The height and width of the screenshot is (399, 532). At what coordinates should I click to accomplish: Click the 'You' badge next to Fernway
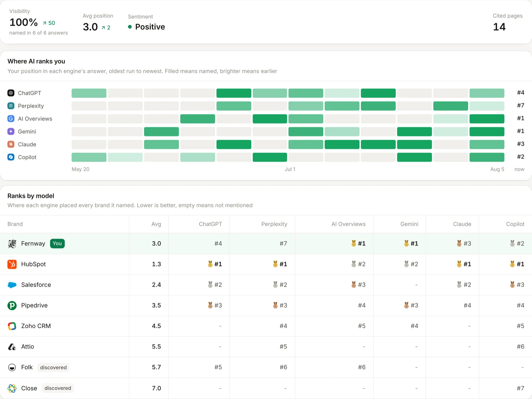click(57, 244)
